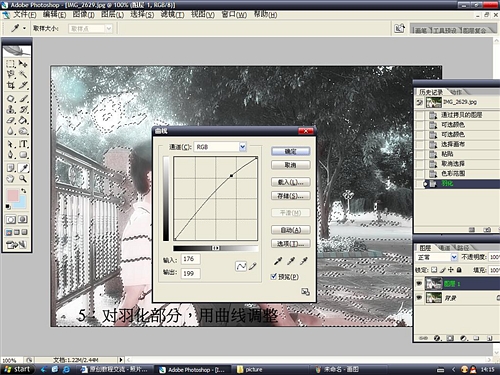
Task: Click the 选项(T)... button
Action: pyautogui.click(x=290, y=244)
